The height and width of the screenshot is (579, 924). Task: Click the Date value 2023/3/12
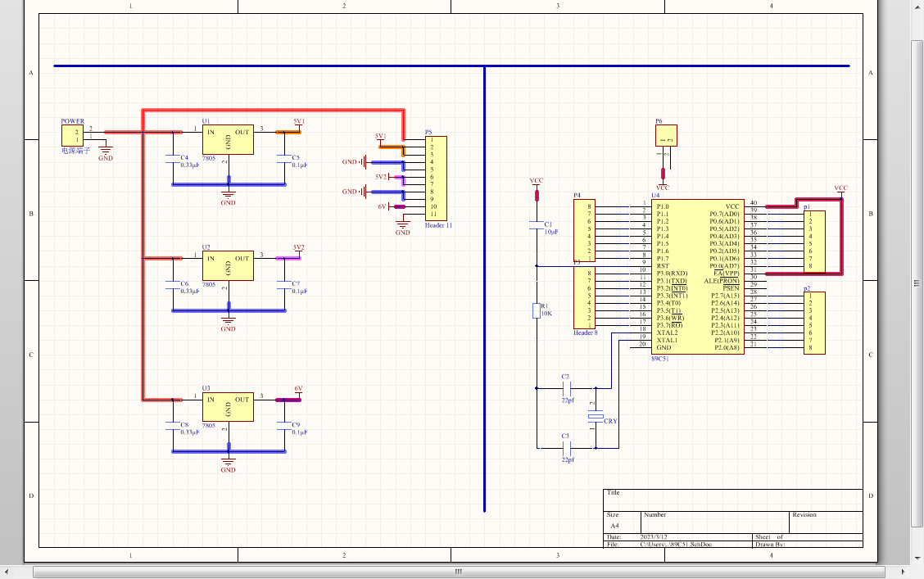coord(654,537)
